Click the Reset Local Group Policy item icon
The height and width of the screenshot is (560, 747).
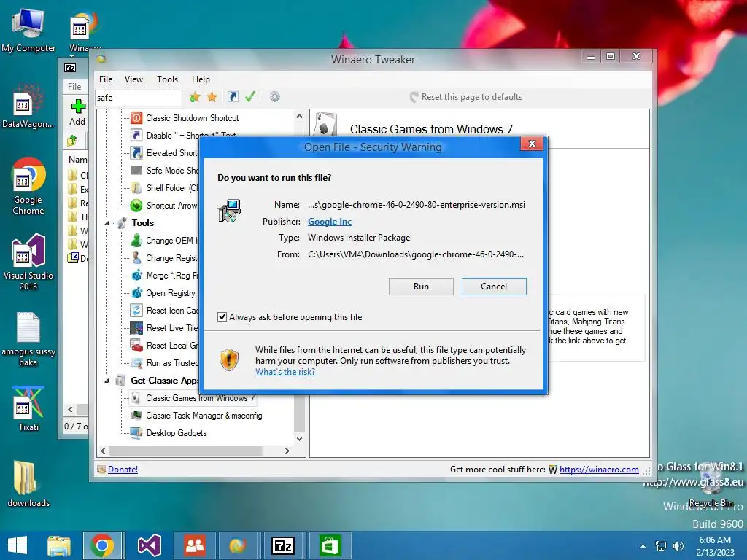136,346
